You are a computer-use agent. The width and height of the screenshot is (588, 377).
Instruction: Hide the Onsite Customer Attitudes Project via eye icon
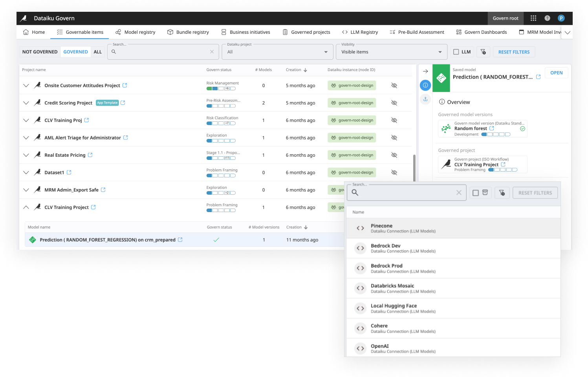coord(394,85)
